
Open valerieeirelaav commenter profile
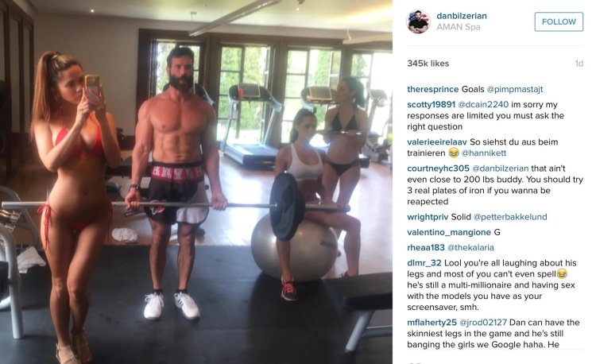(x=437, y=142)
